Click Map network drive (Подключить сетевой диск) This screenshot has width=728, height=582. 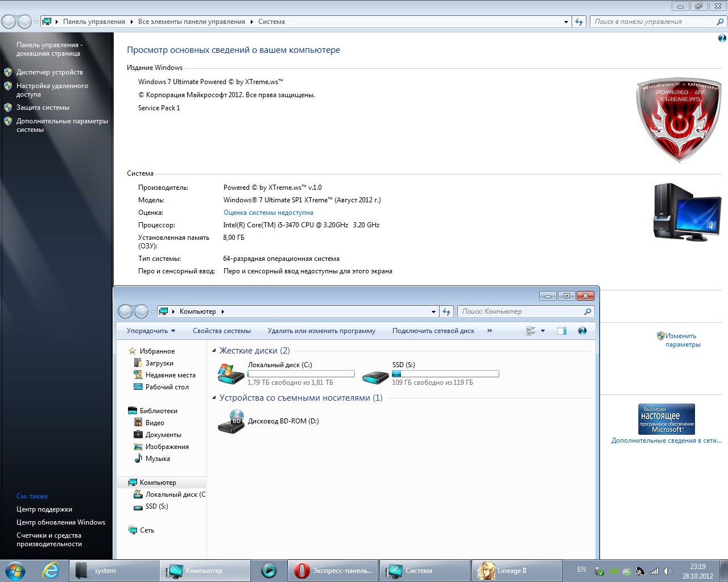coord(433,331)
